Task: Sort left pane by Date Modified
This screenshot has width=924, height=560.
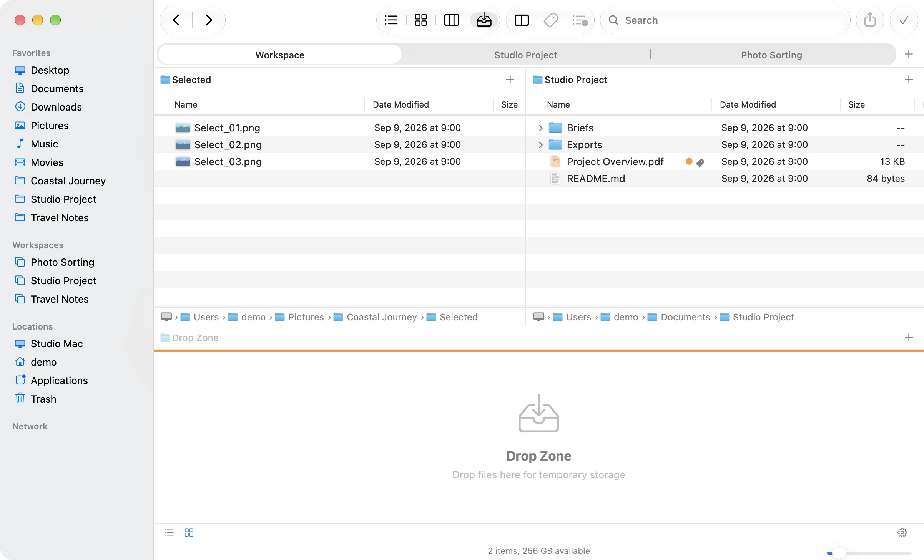Action: (x=401, y=104)
